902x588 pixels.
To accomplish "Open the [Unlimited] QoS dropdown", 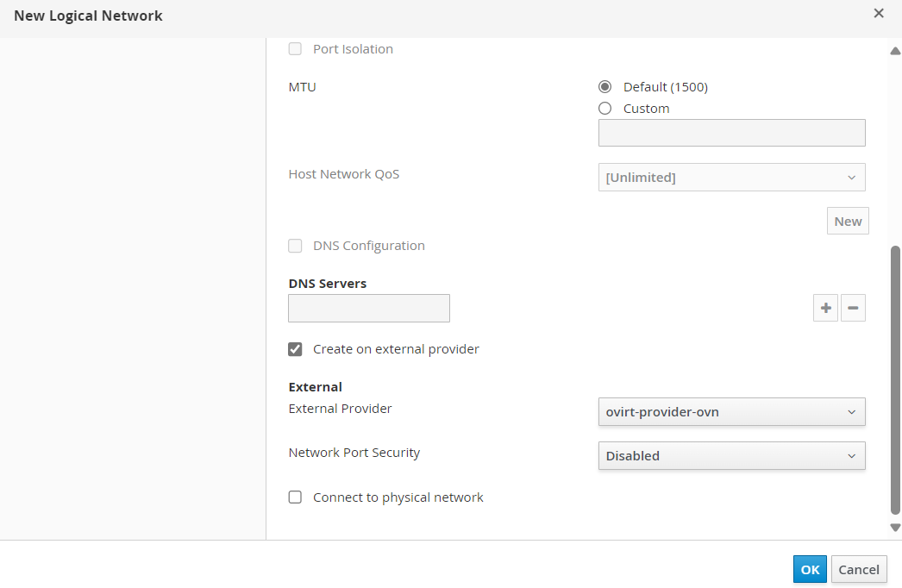I will (x=732, y=178).
